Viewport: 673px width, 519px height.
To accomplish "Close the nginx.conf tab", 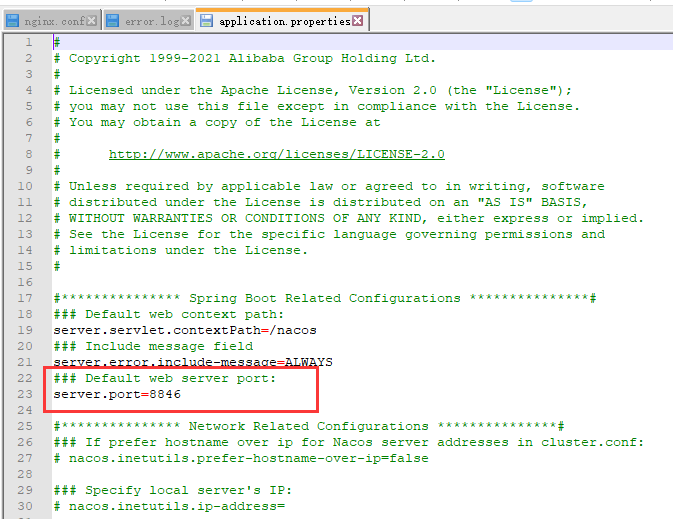I will point(91,20).
